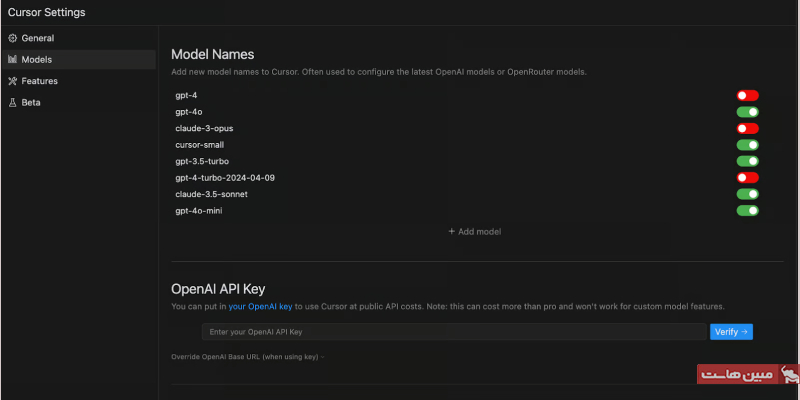Click the OpenAI API Key heading
This screenshot has width=800, height=400.
click(218, 289)
